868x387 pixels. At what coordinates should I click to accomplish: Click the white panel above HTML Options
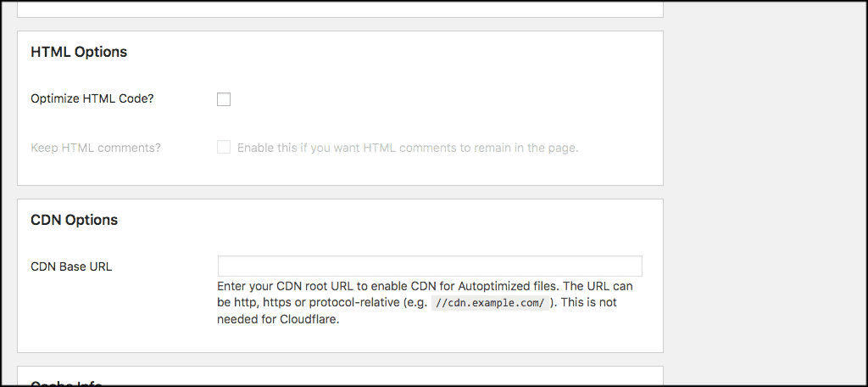[x=339, y=8]
